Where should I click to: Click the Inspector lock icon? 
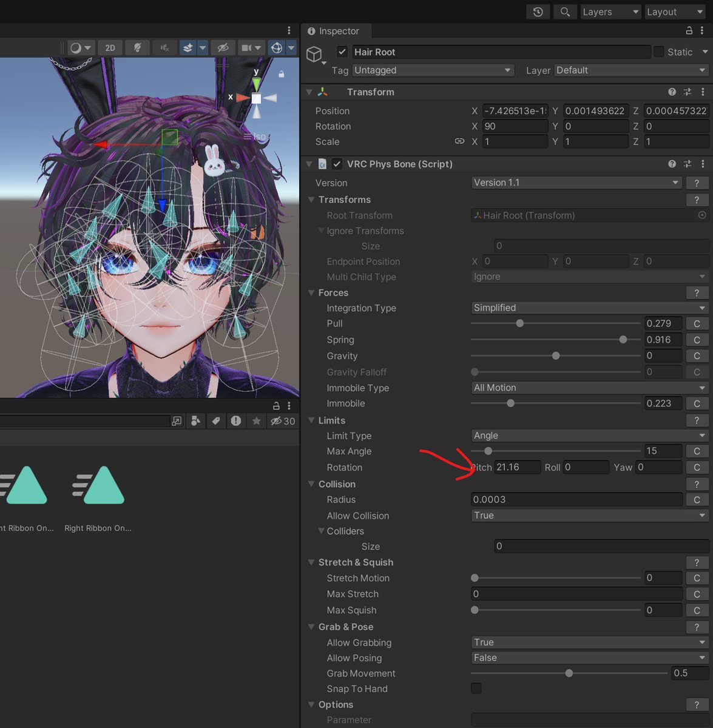689,30
